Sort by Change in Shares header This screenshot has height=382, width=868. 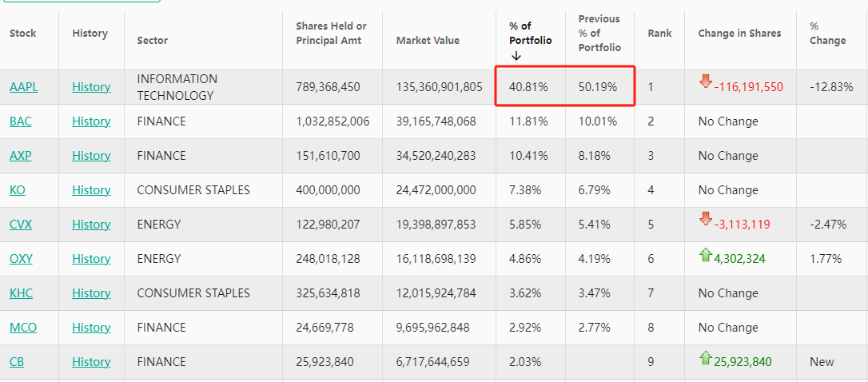click(739, 34)
